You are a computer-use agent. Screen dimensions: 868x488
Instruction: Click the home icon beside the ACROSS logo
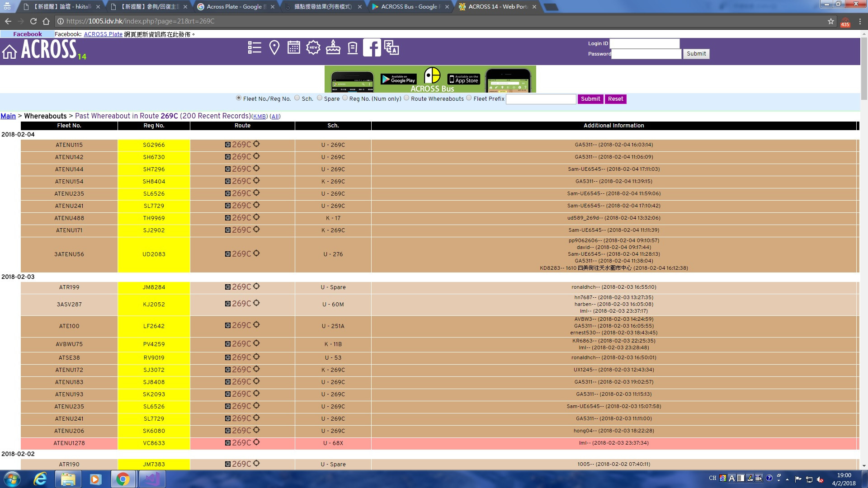tap(9, 51)
